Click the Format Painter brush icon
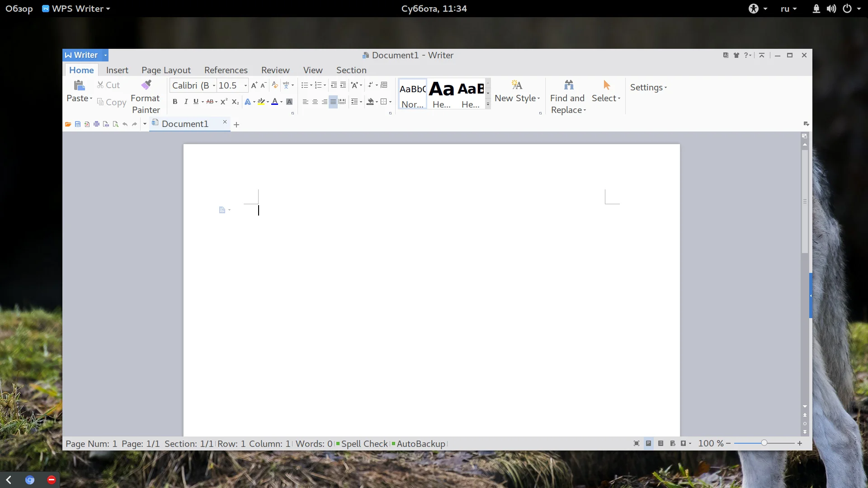Screen dimensions: 868x488 pos(146,85)
